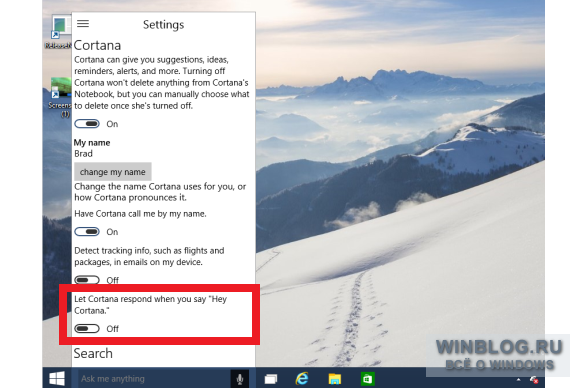This screenshot has width=580, height=388.
Task: Click the change my name button
Action: [113, 172]
